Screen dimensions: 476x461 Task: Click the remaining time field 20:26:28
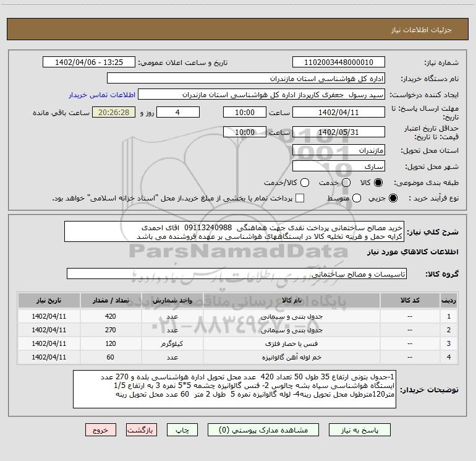(114, 112)
